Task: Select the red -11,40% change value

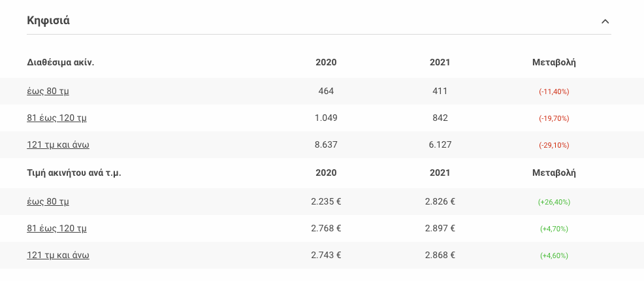Action: [554, 91]
